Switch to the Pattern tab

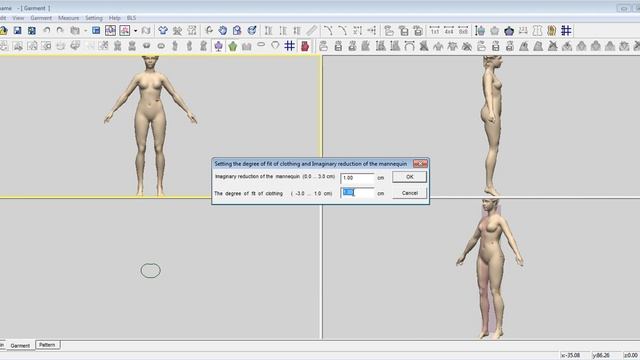pos(47,345)
